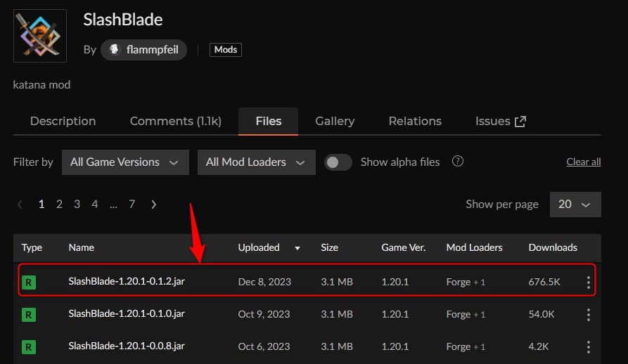Viewport: 628px width, 364px height.
Task: Open the Gallery tab
Action: pyautogui.click(x=335, y=121)
